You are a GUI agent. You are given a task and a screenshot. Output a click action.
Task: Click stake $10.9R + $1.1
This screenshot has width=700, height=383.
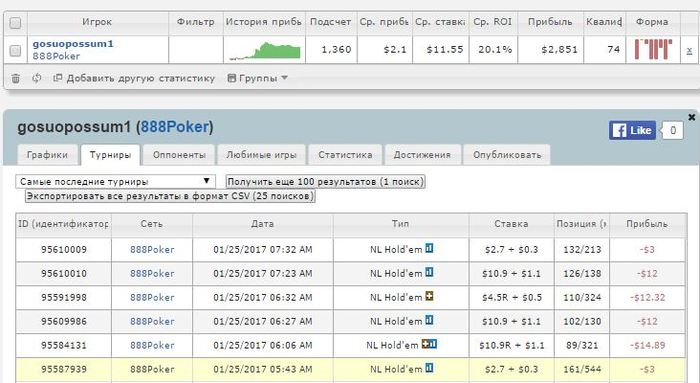coord(511,346)
